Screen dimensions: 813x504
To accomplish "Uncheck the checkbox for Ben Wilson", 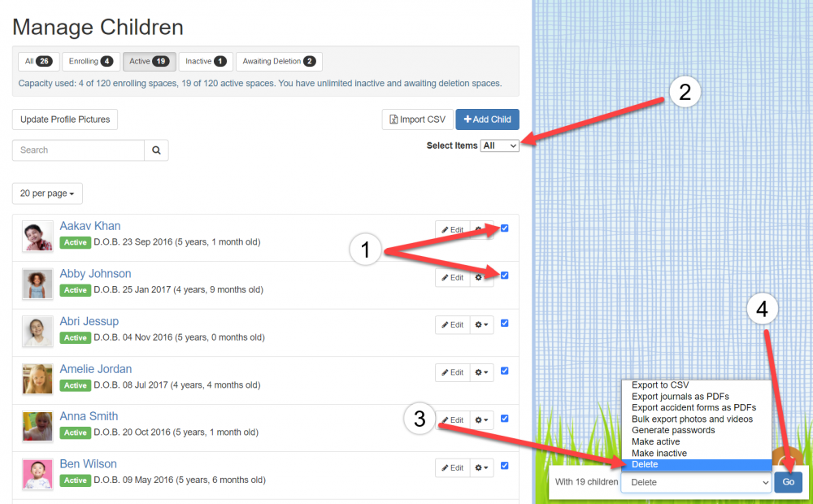I will (x=505, y=466).
